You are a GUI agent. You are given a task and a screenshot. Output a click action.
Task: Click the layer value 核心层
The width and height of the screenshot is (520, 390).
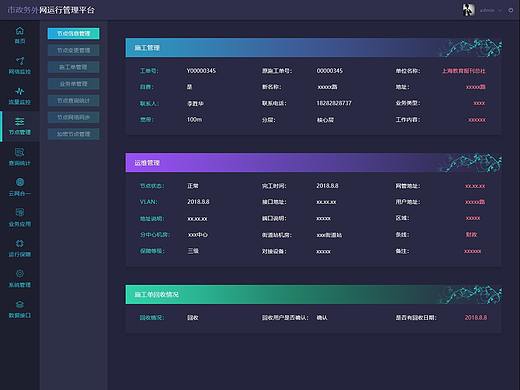click(325, 120)
